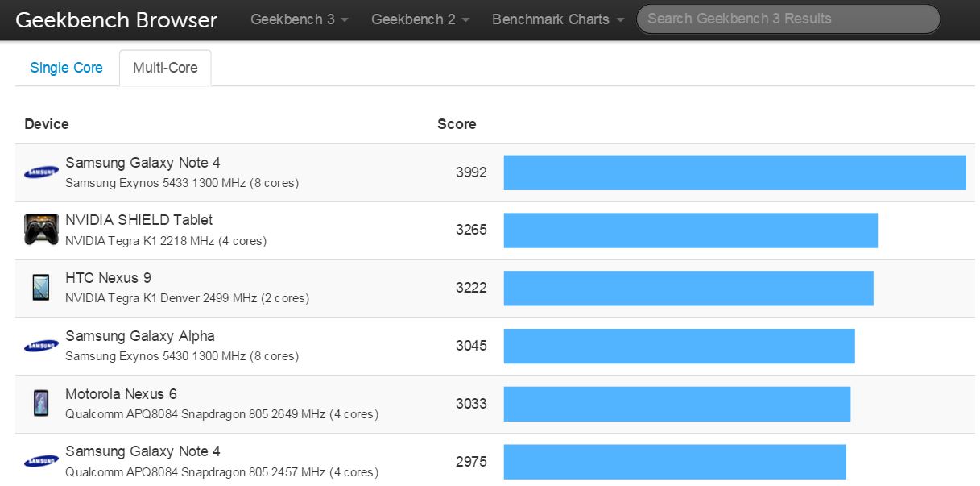The image size is (980, 486).
Task: Focus the Search Geekbench 3 Results field
Action: click(788, 19)
